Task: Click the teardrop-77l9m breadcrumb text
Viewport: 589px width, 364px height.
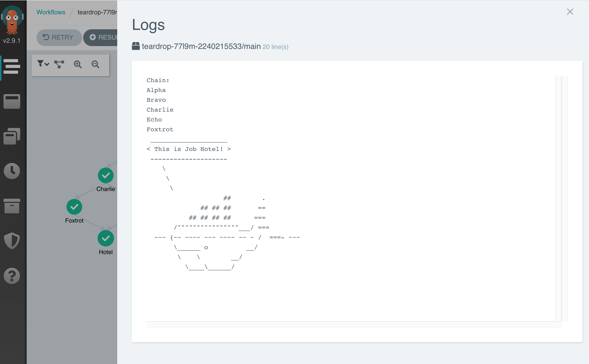Action: tap(97, 12)
